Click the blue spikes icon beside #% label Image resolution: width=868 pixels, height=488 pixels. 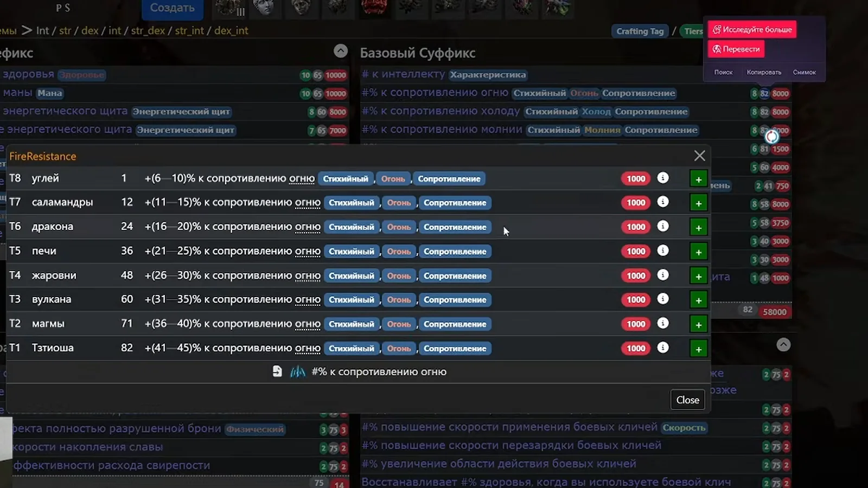[298, 371]
